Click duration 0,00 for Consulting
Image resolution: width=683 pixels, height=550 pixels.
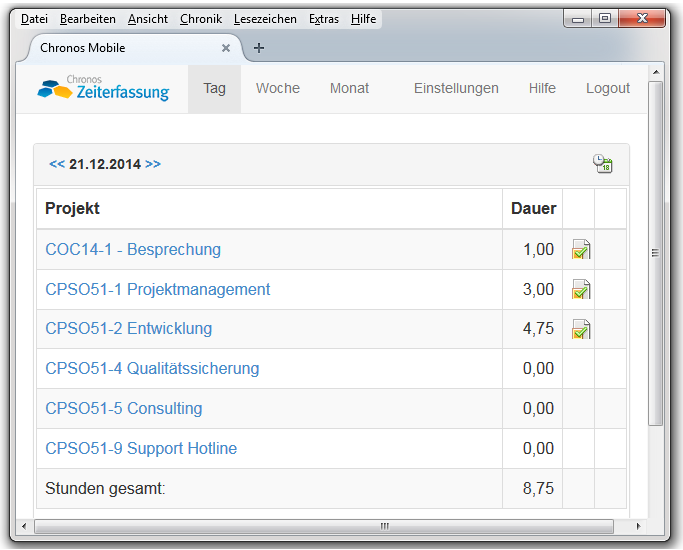click(x=538, y=409)
